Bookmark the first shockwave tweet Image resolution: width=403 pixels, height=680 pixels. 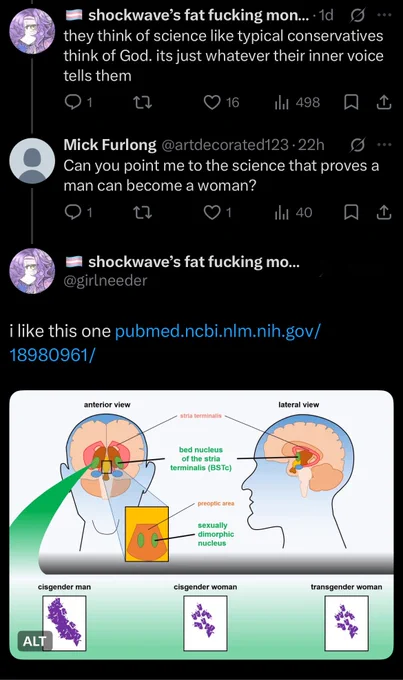[x=351, y=102]
